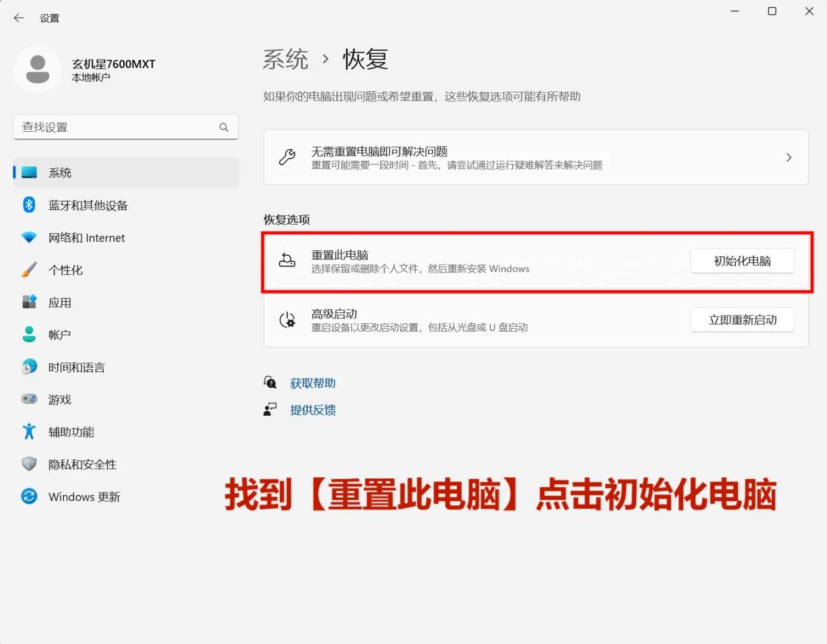
Task: Click the 帐户 person icon
Action: coord(29,334)
